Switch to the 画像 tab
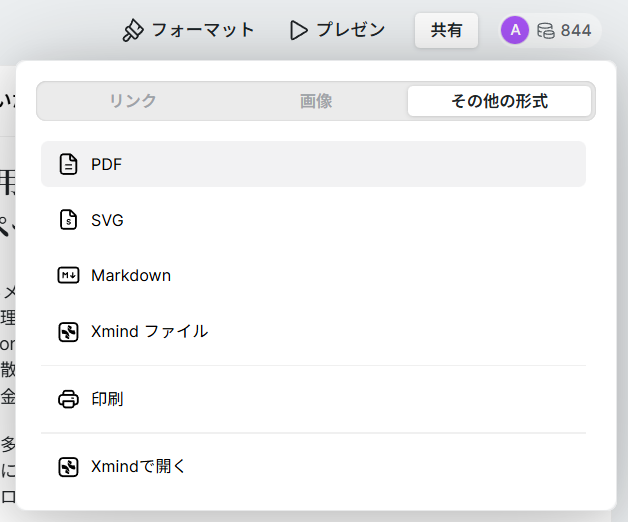The image size is (628, 522). click(x=316, y=101)
